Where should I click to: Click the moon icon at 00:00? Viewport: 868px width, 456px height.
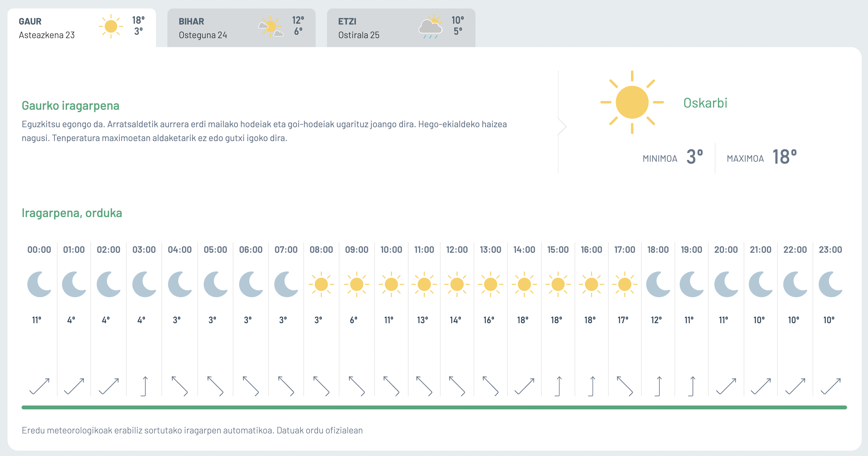40,284
